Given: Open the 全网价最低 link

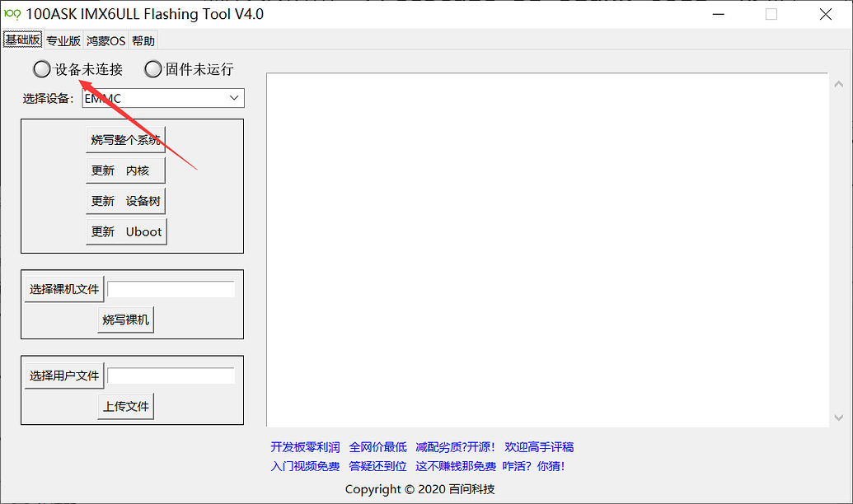Looking at the screenshot, I should pos(378,447).
